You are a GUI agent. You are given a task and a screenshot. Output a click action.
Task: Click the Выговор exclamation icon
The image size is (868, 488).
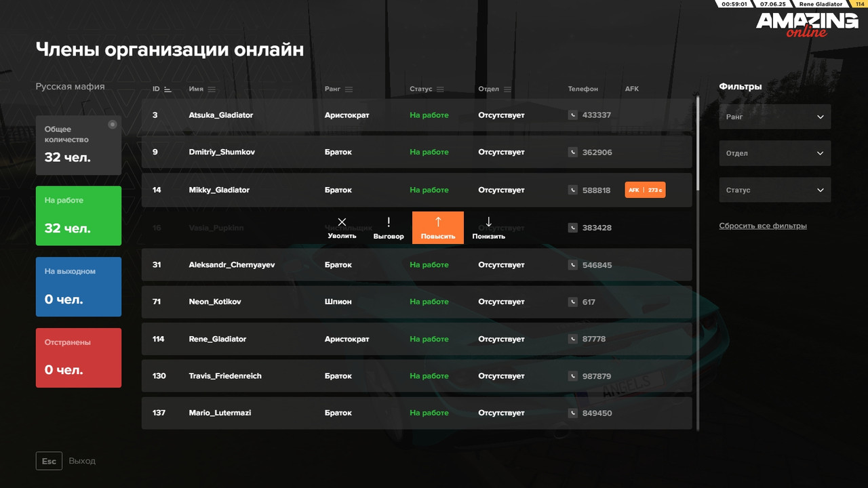(x=389, y=222)
